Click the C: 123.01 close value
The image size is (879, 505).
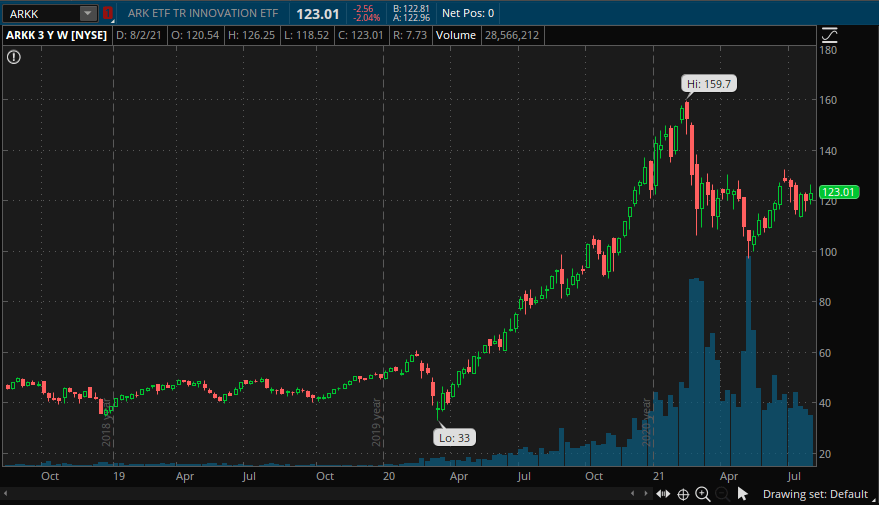[x=360, y=35]
